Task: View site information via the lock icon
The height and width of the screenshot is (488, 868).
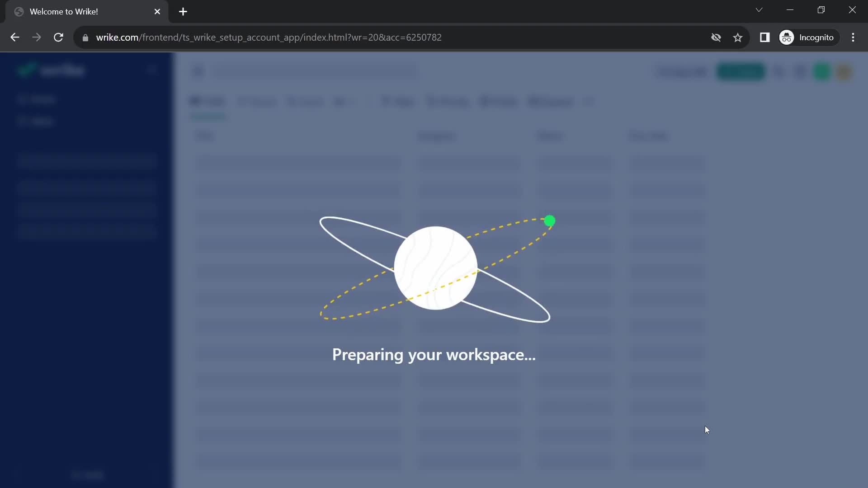Action: point(85,38)
